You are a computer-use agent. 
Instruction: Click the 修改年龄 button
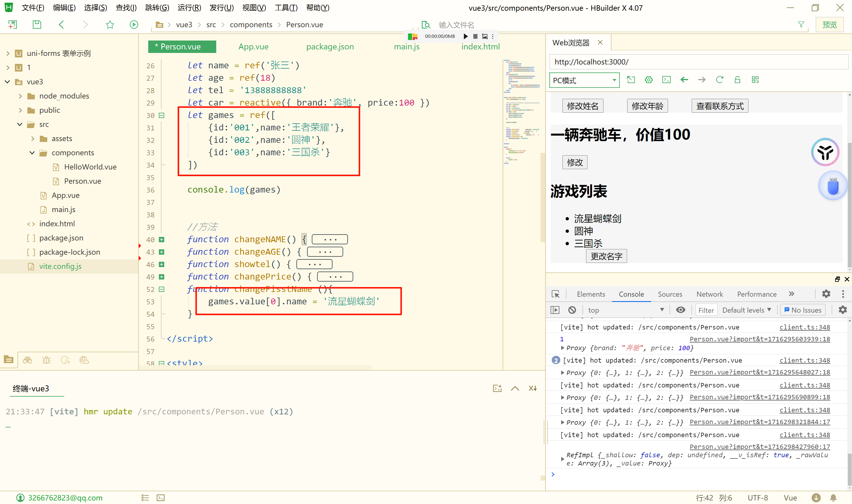[647, 106]
